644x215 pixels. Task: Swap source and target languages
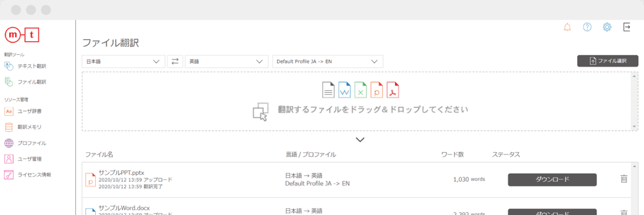pos(175,62)
